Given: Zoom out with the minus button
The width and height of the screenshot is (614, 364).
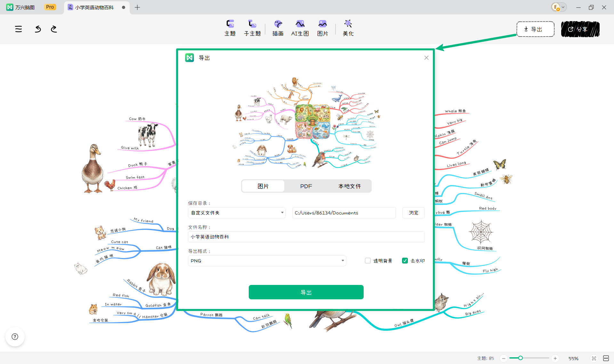Looking at the screenshot, I should [x=504, y=358].
